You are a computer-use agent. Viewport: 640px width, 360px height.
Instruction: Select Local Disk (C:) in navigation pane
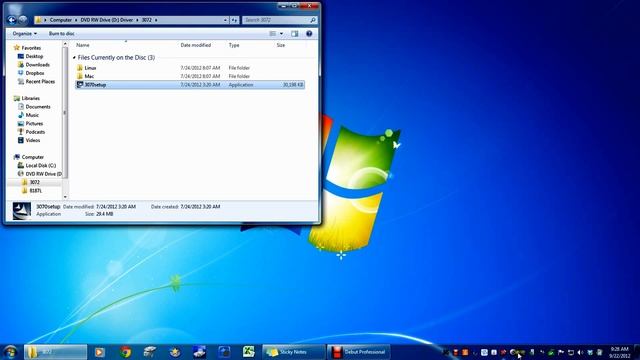(40, 165)
